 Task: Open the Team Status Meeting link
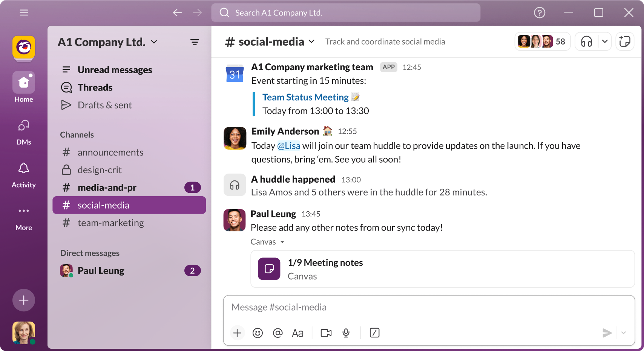[305, 97]
